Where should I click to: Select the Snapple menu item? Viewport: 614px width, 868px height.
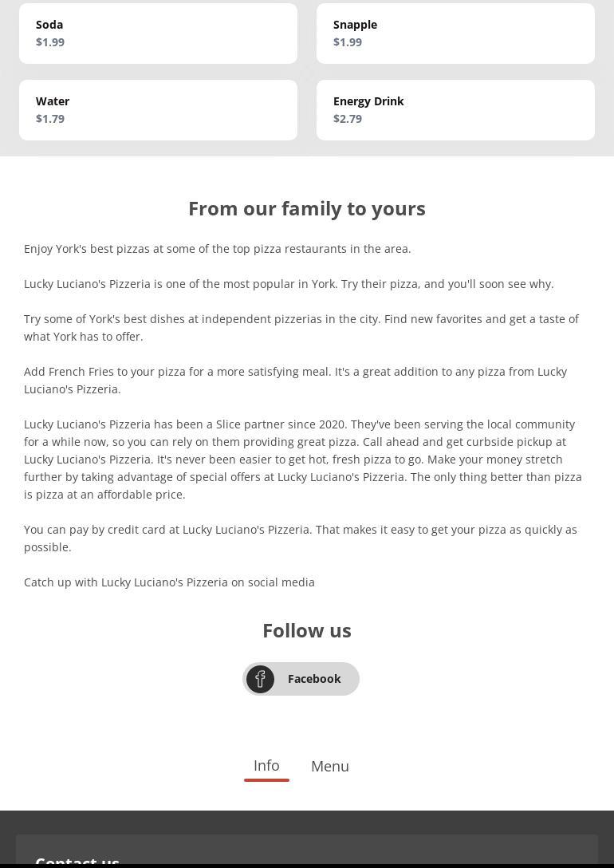(455, 34)
